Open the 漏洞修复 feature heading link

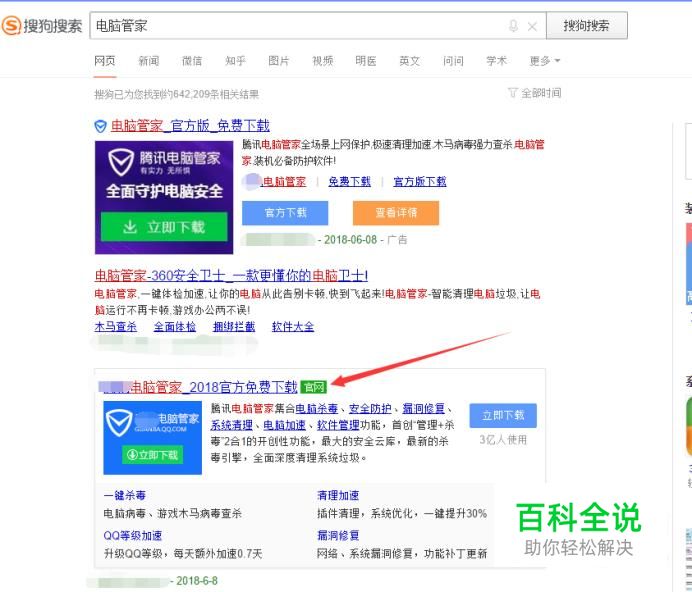[x=338, y=535]
